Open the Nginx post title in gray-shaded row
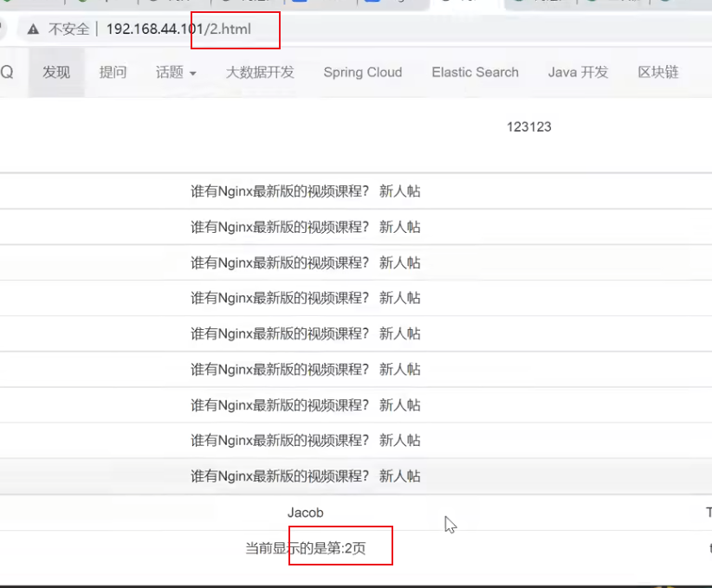Image resolution: width=712 pixels, height=588 pixels. click(x=280, y=476)
